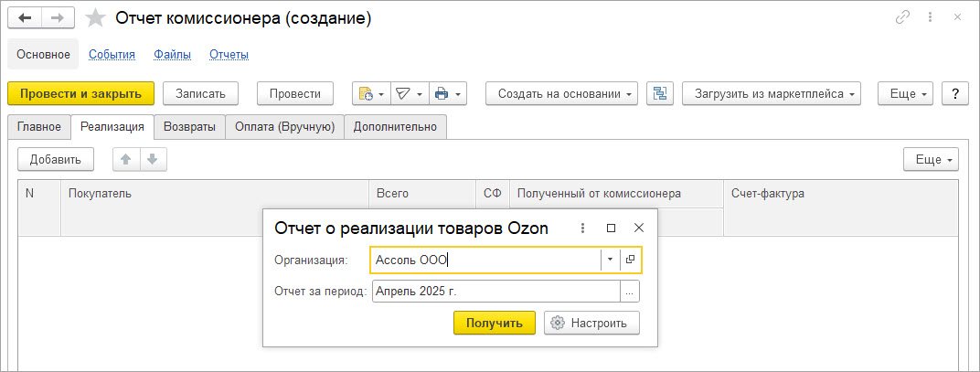Viewport: 980px width, 372px height.
Task: Open the Организация record via open icon
Action: (631, 260)
